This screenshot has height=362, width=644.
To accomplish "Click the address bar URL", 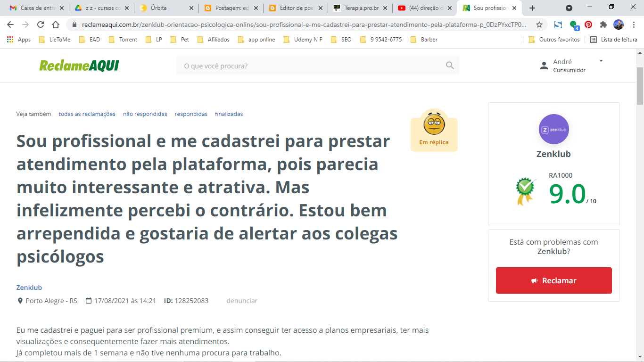I will point(304,25).
